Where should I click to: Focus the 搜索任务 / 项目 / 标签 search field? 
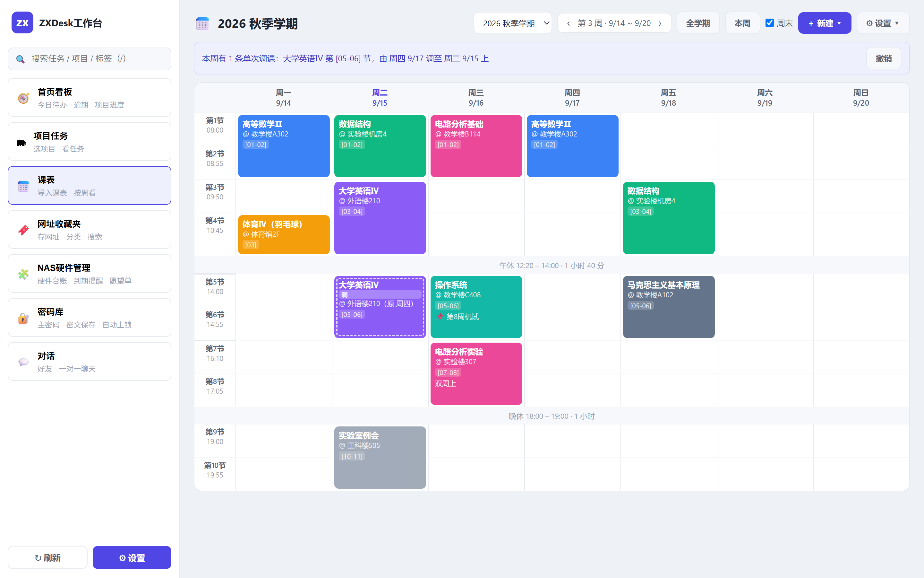tap(89, 59)
